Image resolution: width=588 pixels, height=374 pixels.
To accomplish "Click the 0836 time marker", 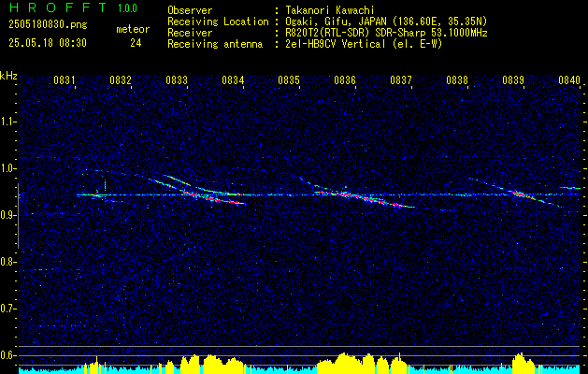I will point(345,79).
